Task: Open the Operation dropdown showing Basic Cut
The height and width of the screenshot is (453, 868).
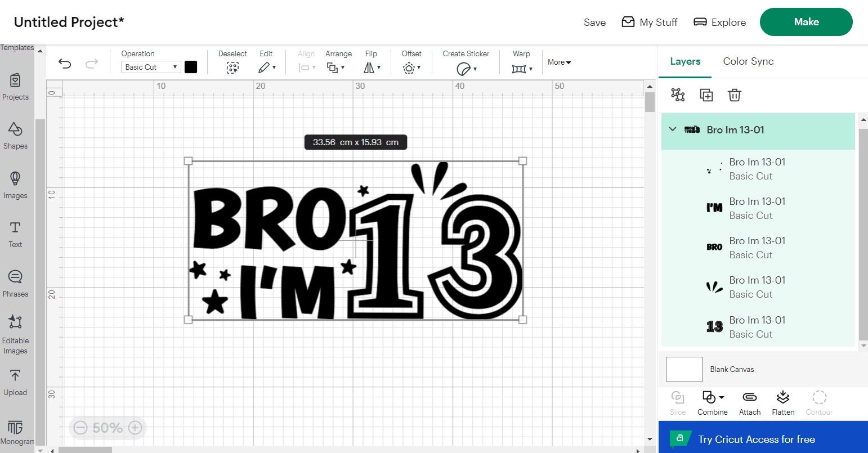Action: point(150,66)
